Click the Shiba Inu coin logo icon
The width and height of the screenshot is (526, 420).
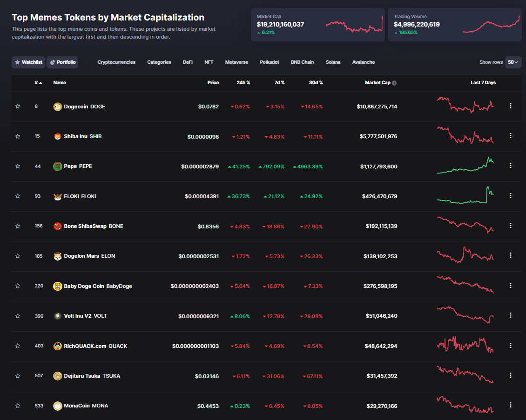pyautogui.click(x=58, y=136)
